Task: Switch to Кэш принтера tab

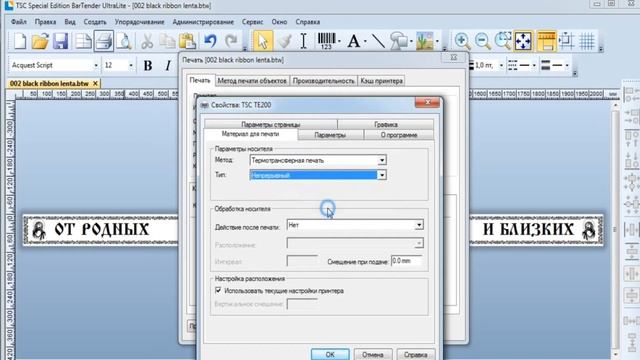Action: (x=381, y=81)
